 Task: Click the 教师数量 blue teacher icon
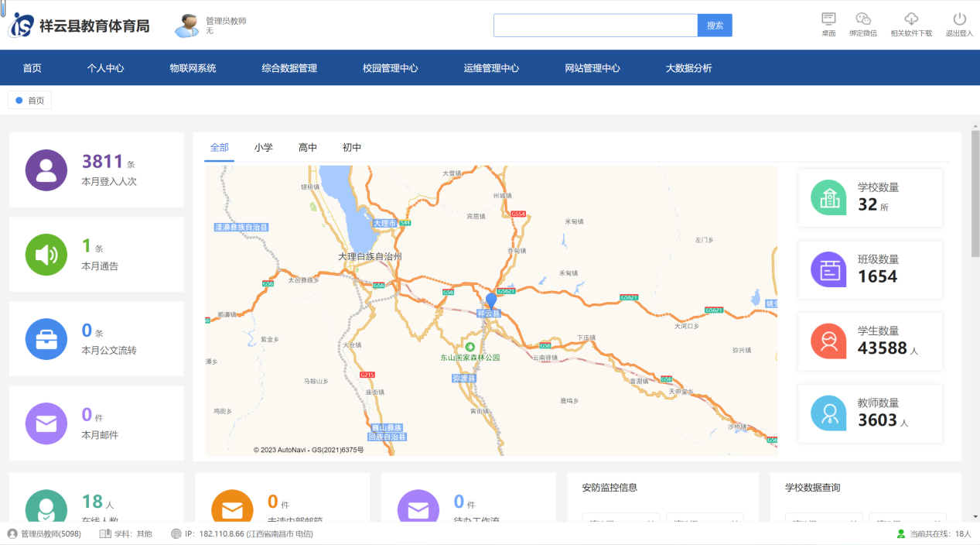828,413
